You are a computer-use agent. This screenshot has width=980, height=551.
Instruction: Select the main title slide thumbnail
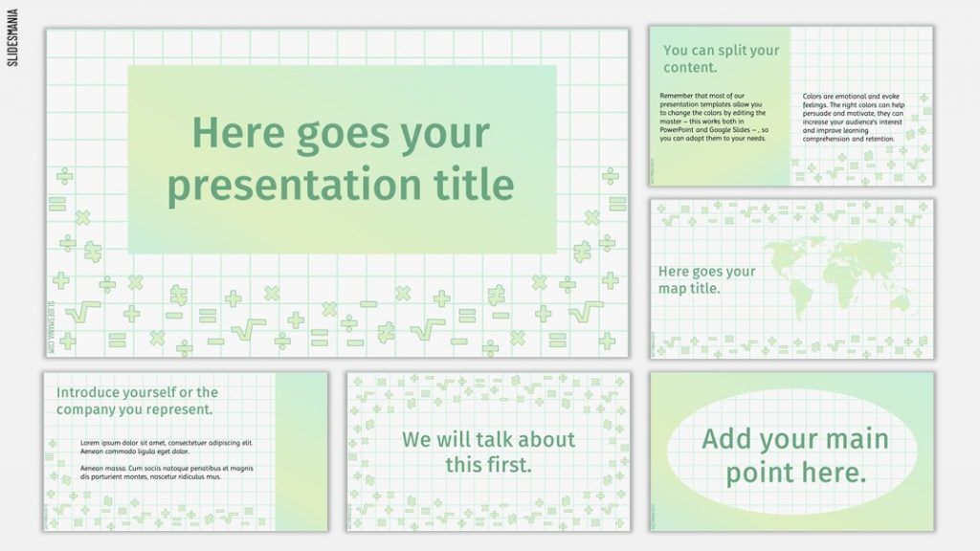[337, 192]
